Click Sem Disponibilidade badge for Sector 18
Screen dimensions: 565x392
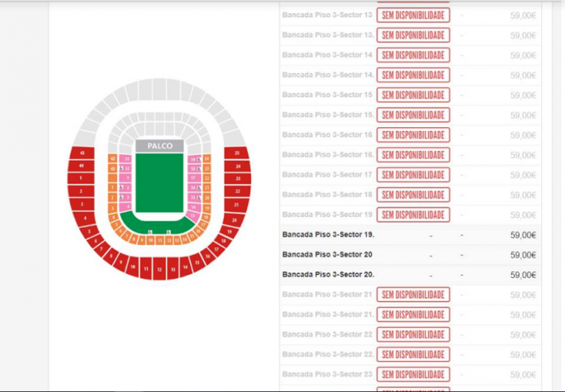[413, 195]
